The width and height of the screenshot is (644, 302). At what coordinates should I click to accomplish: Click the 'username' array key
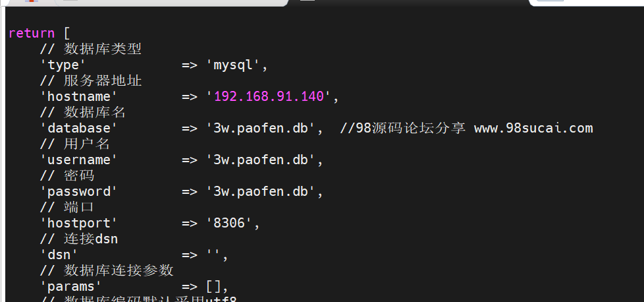(79, 160)
